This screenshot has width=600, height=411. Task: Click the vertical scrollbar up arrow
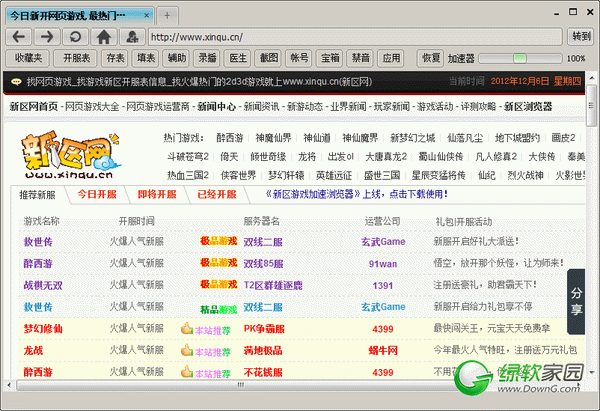coord(592,78)
